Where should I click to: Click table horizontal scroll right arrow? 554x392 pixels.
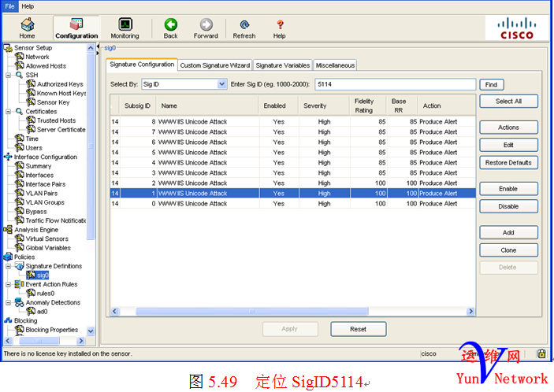click(x=470, y=311)
